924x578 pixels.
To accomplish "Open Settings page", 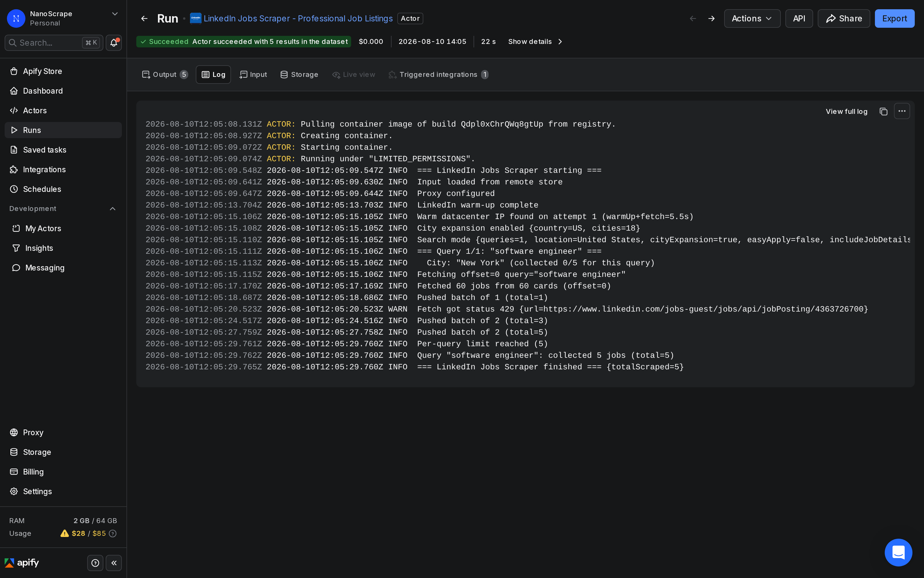I will (x=63, y=491).
